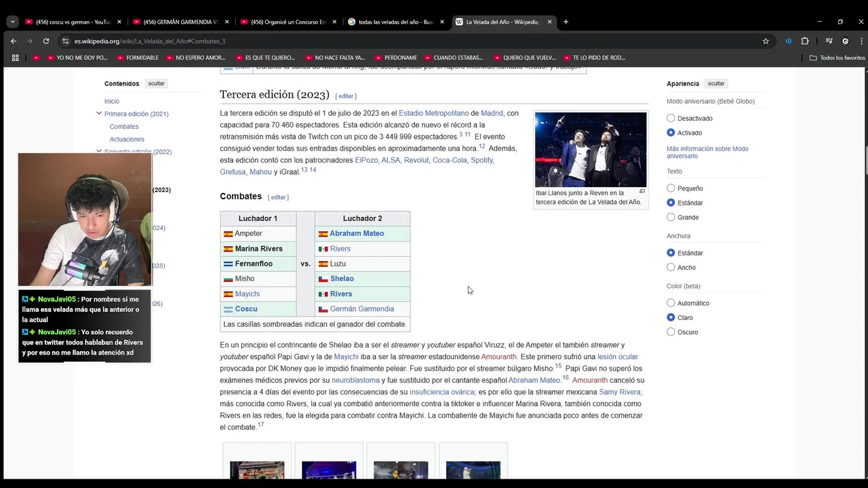Image resolution: width=868 pixels, height=488 pixels.
Task: Open the 'Shelao' link in table
Action: pos(342,279)
